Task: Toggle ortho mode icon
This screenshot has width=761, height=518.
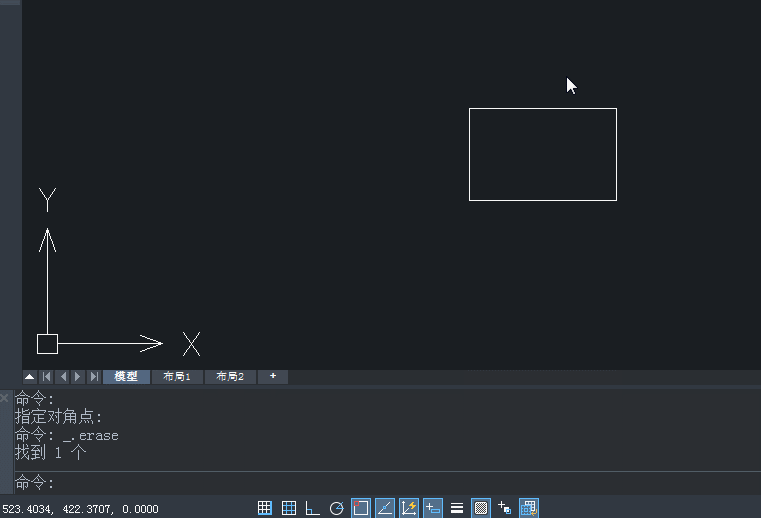Action: click(x=313, y=508)
